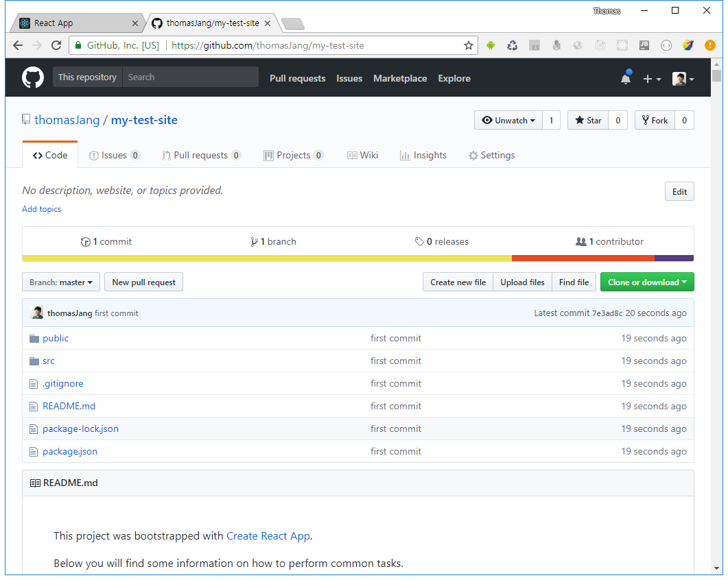Viewport: 728px width, 580px height.
Task: Click the purple language bar segment
Action: pyautogui.click(x=674, y=258)
